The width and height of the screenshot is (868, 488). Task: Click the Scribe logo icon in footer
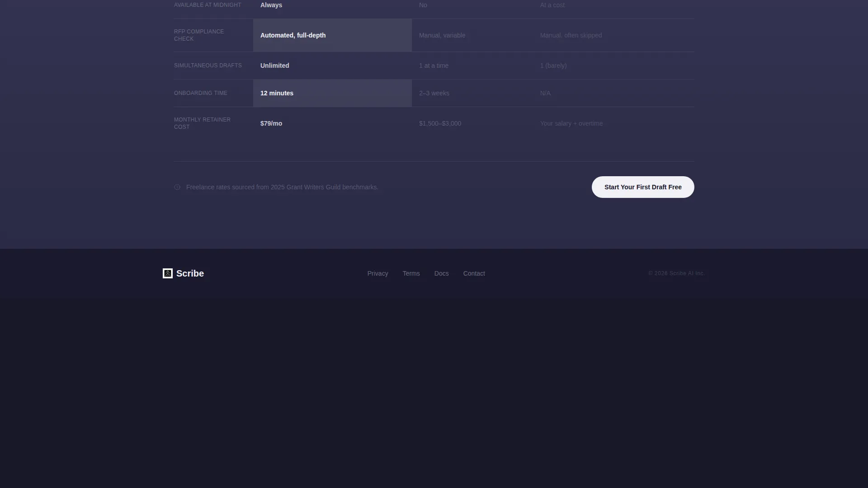tap(168, 273)
